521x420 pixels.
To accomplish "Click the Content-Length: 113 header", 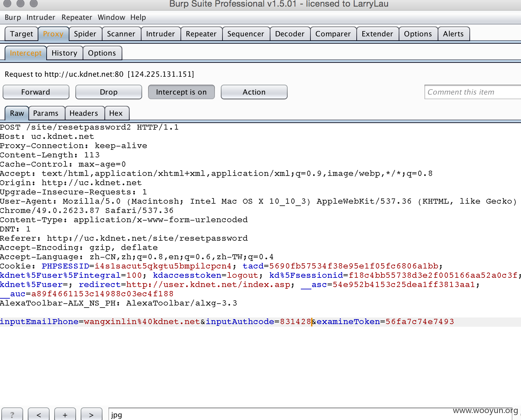I will tap(50, 155).
